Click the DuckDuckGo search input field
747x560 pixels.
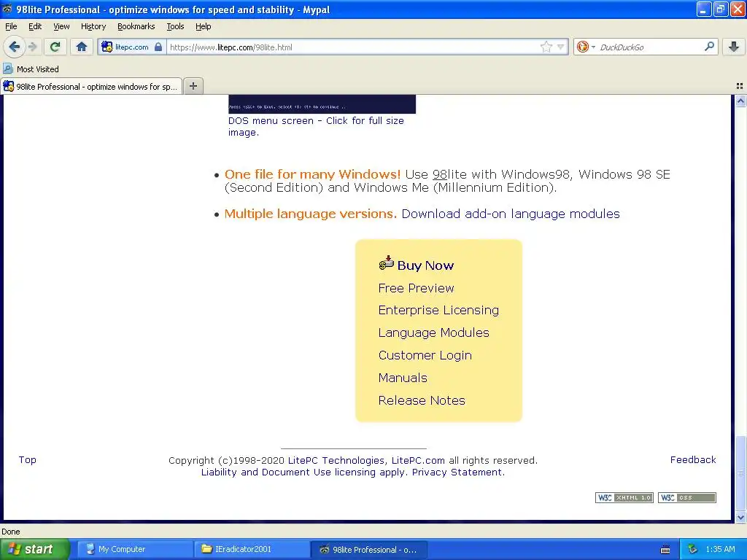click(650, 47)
